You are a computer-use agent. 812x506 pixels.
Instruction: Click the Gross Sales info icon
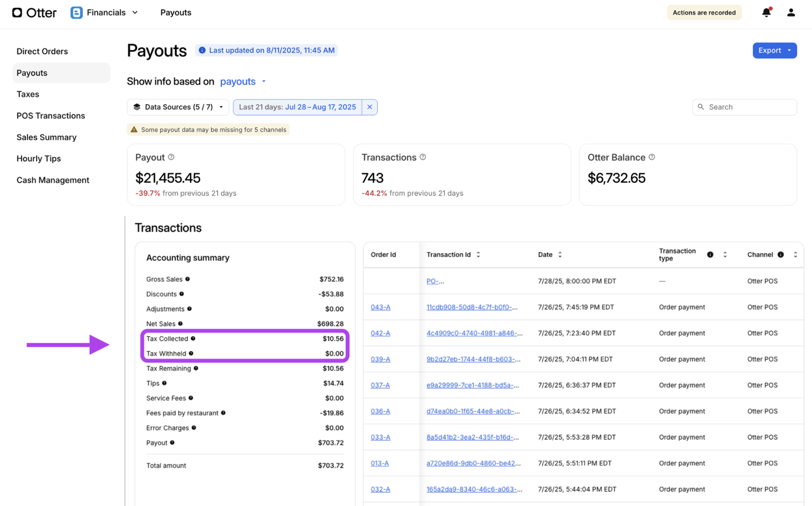188,279
